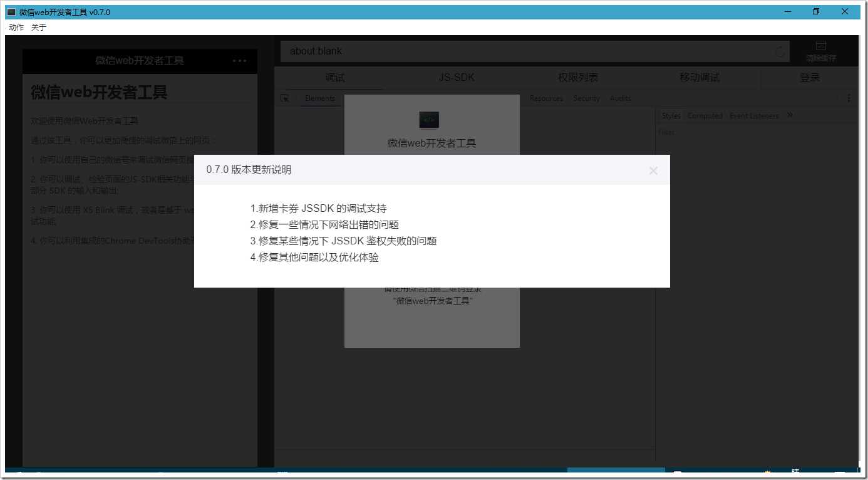The image size is (868, 480).
Task: Open the Resources tab in DevTools
Action: click(546, 98)
